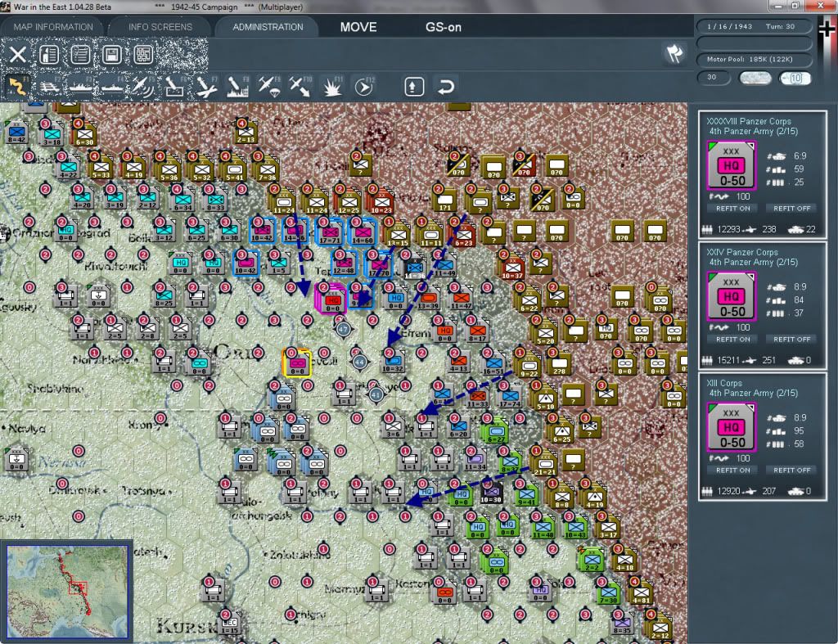
Task: Click 4th Panzer Army link under XIII Corps
Action: click(753, 394)
